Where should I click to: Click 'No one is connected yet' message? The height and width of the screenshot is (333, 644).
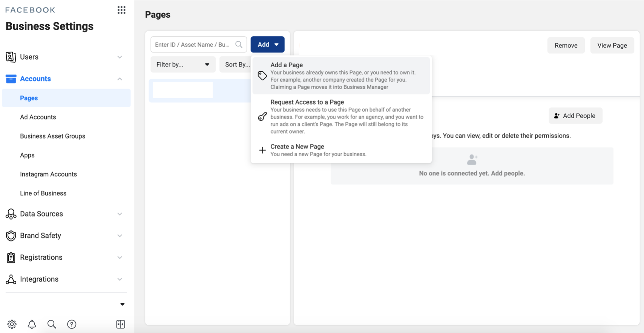coord(472,174)
